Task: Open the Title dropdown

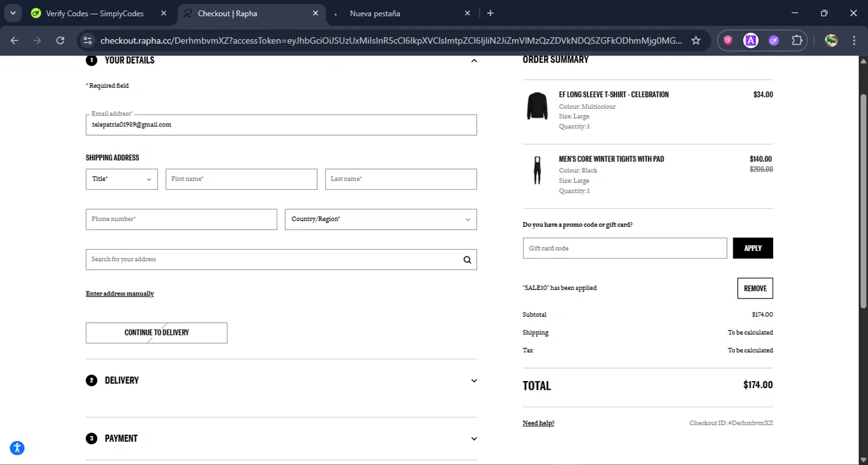Action: [x=122, y=179]
